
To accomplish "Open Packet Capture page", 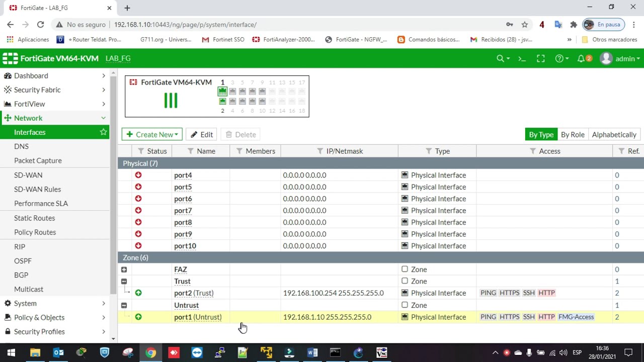I will (38, 160).
